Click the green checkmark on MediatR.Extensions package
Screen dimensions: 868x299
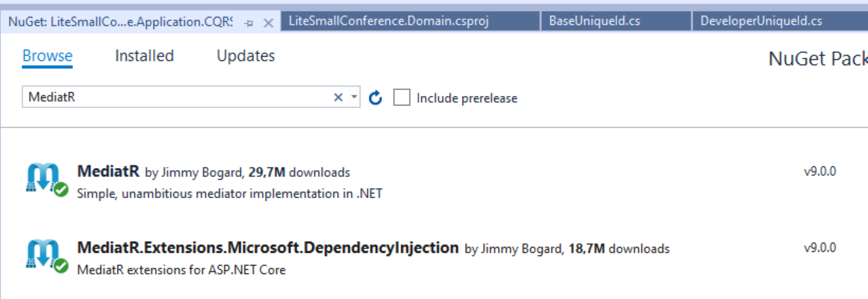61,266
